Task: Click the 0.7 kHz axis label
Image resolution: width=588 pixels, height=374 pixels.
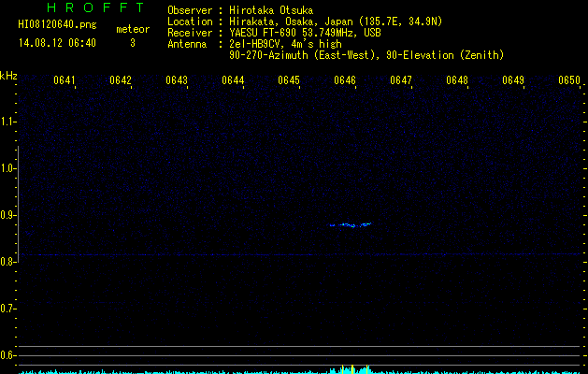Action: click(7, 309)
